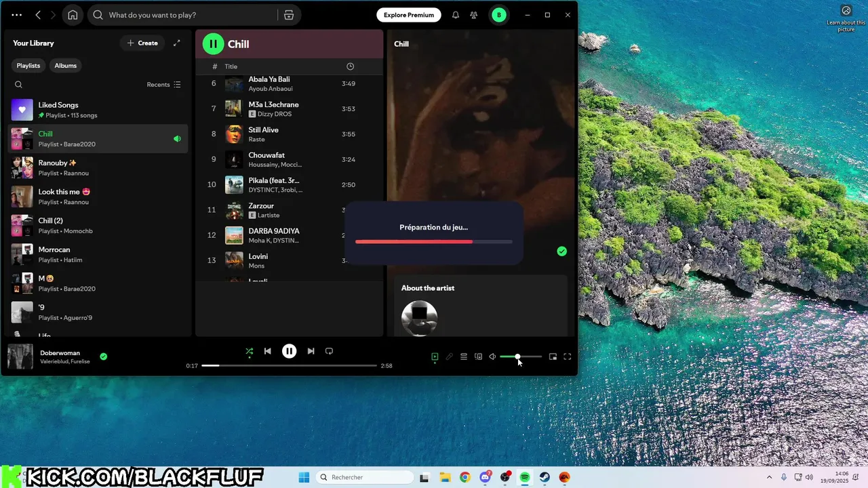Open the lyrics microphone icon
This screenshot has height=488, width=868.
(x=449, y=357)
